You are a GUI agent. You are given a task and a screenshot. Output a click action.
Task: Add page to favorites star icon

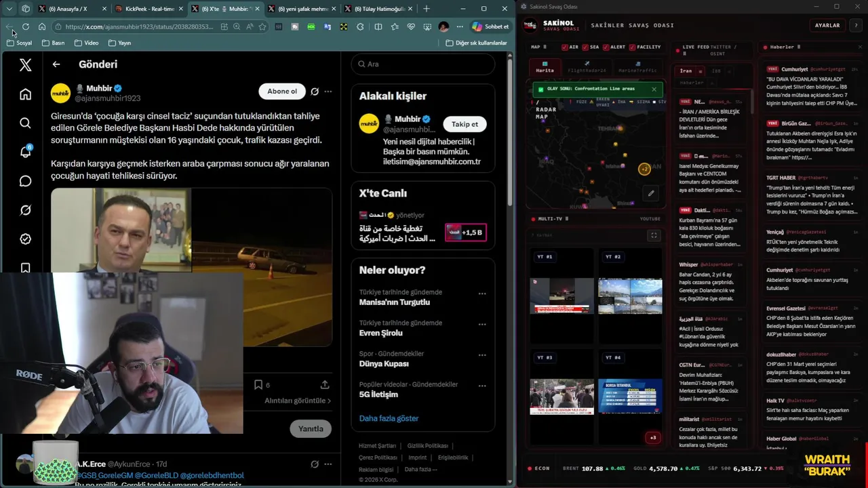coord(262,26)
